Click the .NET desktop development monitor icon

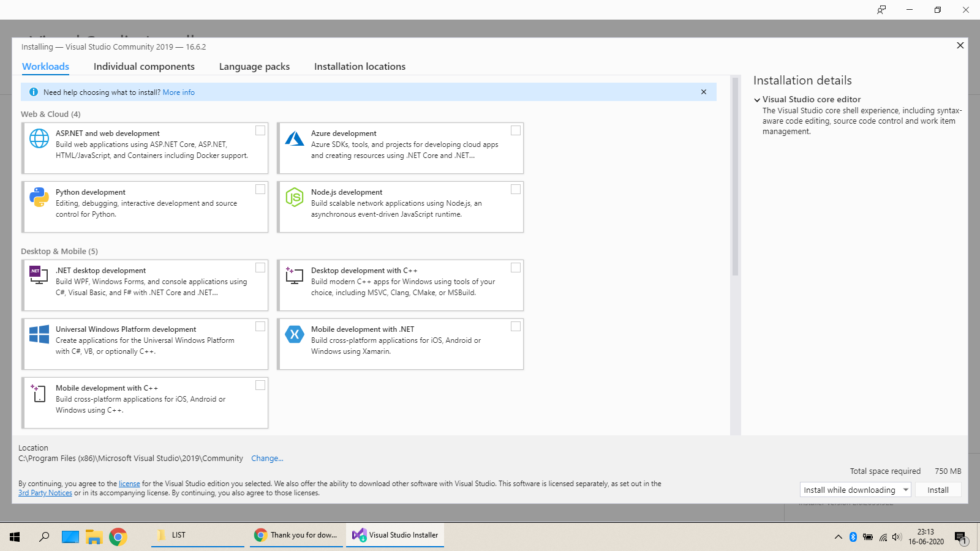[39, 275]
